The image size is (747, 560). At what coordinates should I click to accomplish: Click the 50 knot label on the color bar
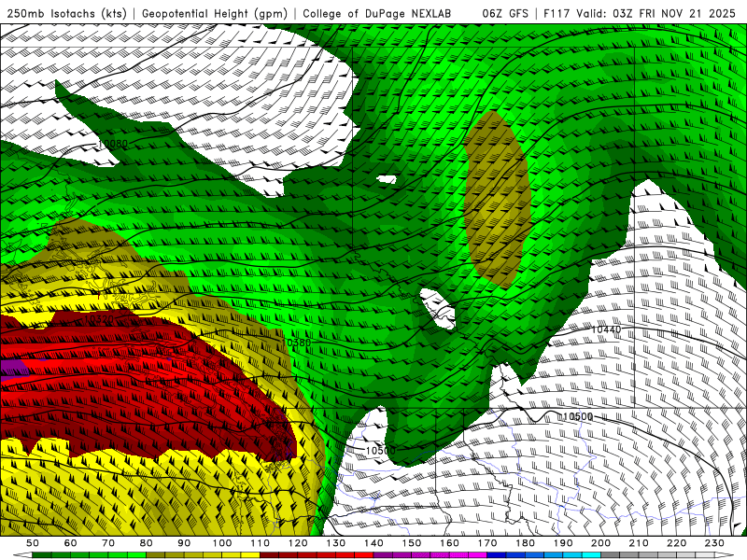coord(33,543)
